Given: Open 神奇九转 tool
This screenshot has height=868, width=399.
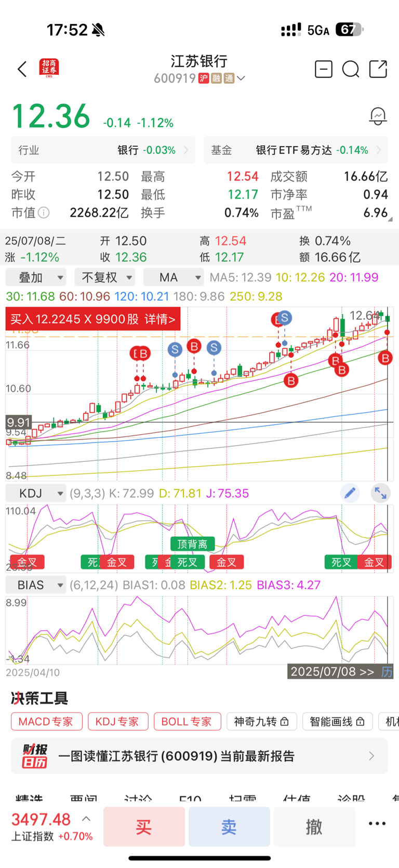Looking at the screenshot, I should (x=261, y=721).
